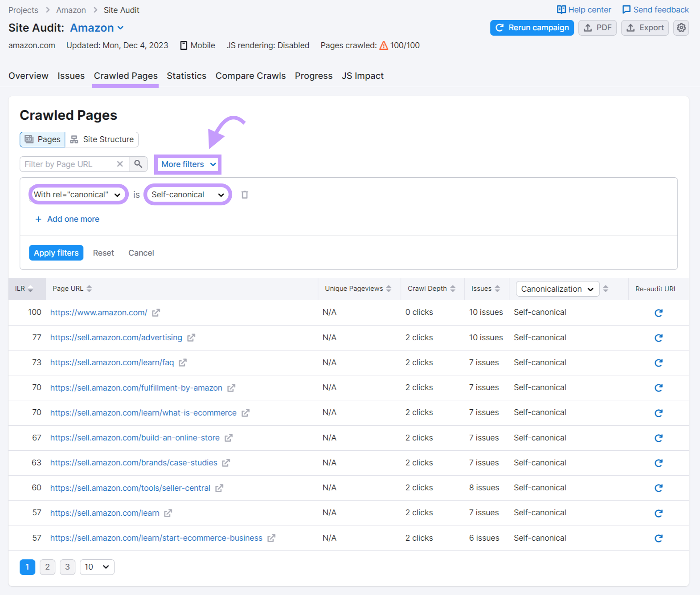Image resolution: width=700 pixels, height=595 pixels.
Task: Re-audit the build-an-online-store row
Action: click(658, 438)
